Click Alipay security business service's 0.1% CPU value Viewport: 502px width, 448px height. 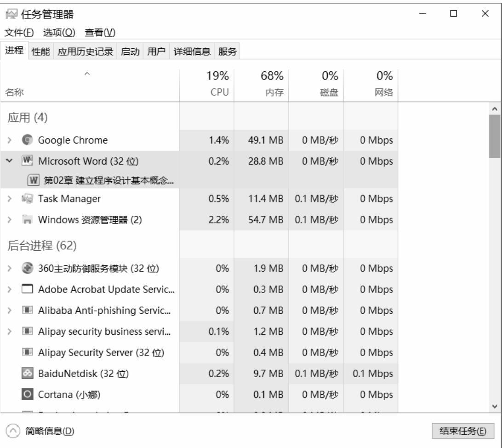tap(219, 331)
